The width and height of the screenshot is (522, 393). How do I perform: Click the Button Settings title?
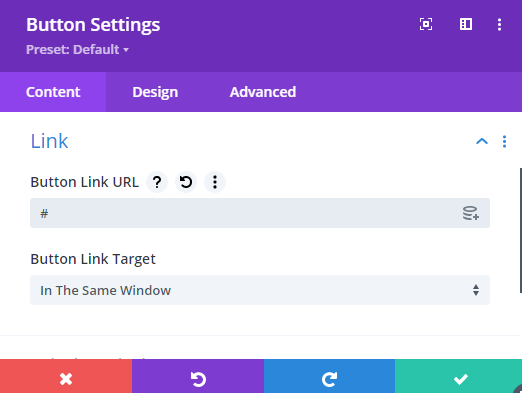pyautogui.click(x=93, y=25)
